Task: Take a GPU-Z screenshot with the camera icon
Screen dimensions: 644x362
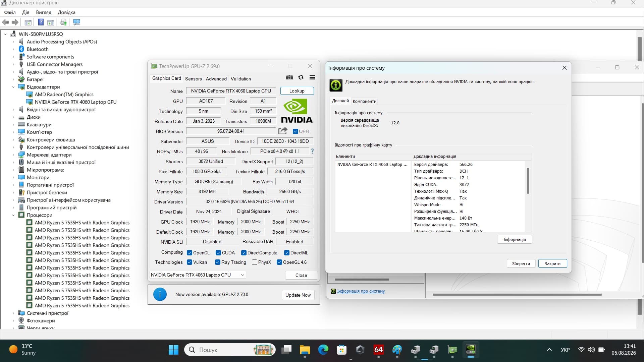Action: (289, 77)
